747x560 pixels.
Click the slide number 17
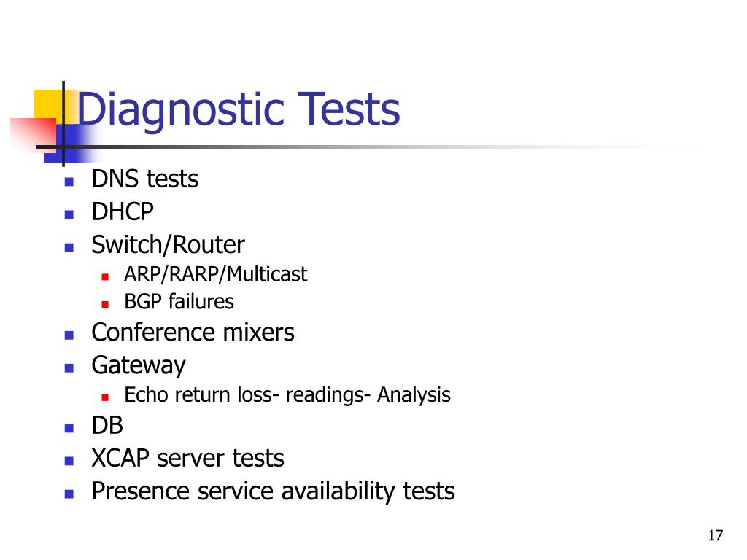click(x=715, y=536)
